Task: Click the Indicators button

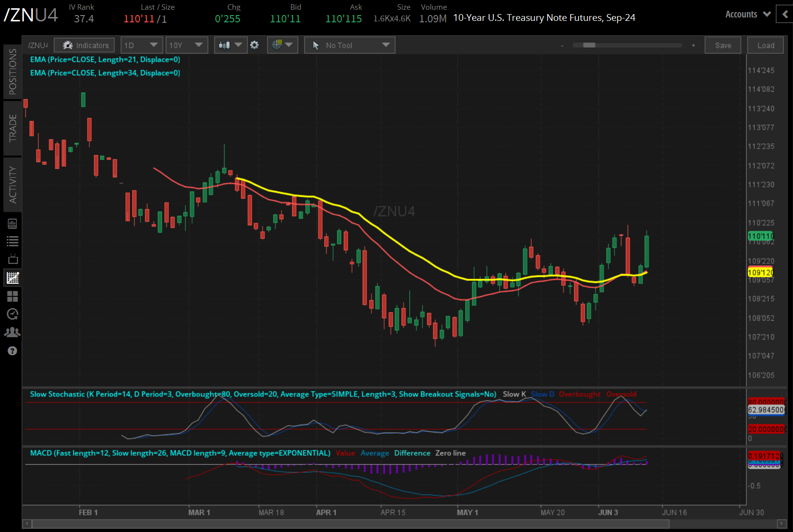Action: point(85,45)
